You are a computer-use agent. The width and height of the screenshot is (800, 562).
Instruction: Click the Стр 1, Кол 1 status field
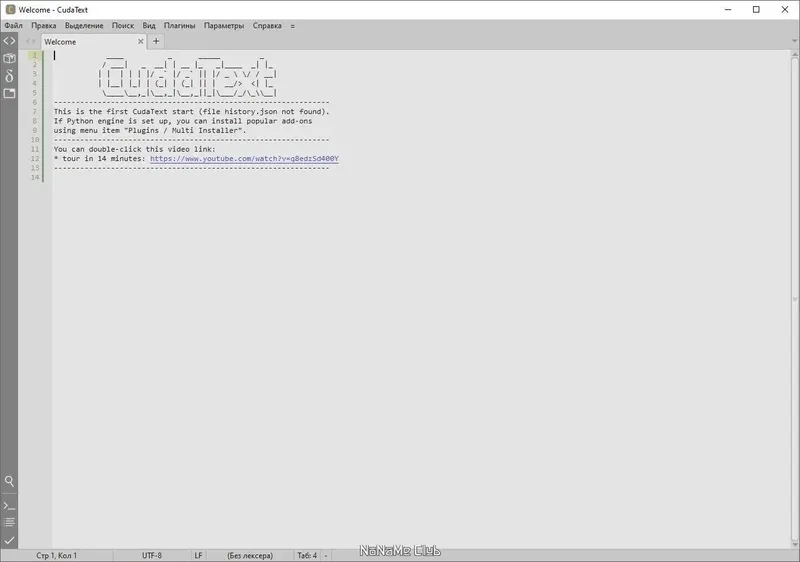(57, 555)
